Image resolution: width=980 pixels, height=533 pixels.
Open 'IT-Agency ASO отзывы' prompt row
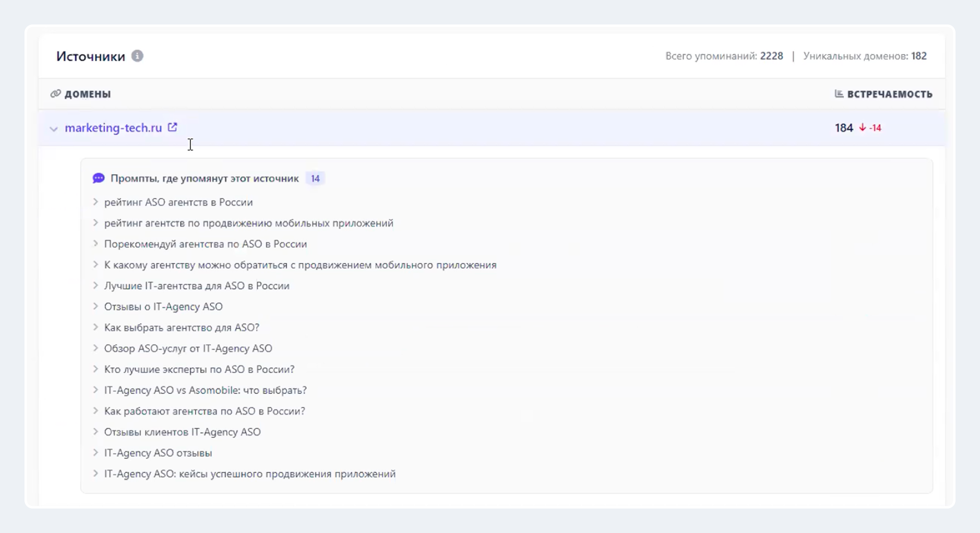(x=158, y=453)
